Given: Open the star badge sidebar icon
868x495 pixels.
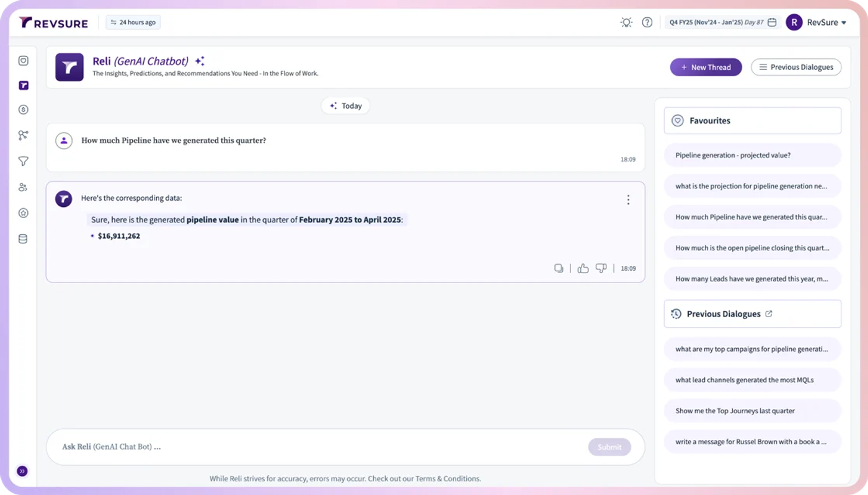Looking at the screenshot, I should 23,213.
